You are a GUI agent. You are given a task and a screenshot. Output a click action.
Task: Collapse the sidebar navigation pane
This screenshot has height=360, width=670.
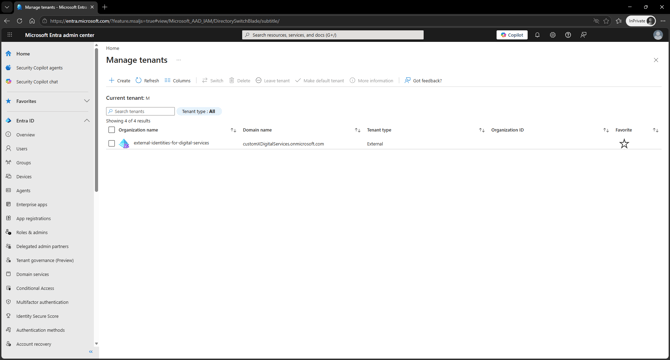pyautogui.click(x=91, y=352)
